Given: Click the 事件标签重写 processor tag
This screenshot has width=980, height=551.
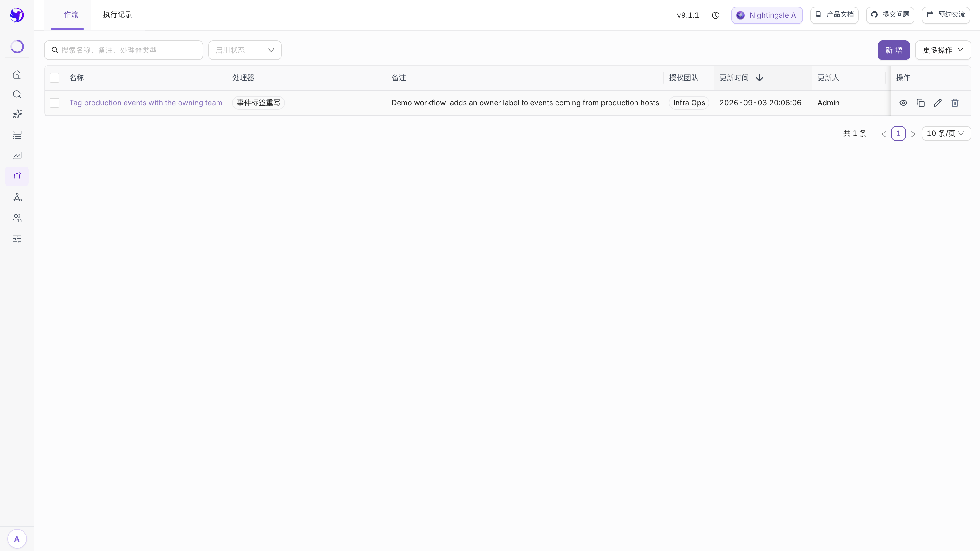Looking at the screenshot, I should (x=258, y=103).
